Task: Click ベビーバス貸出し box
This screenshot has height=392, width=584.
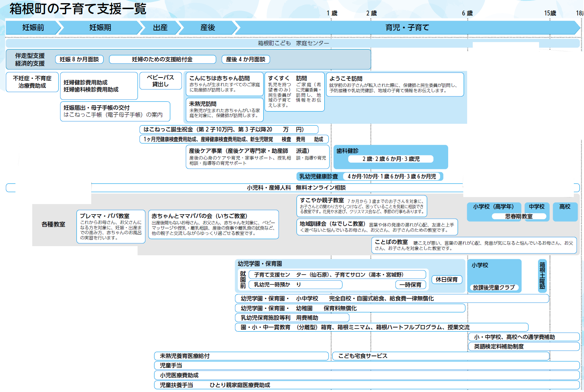Action: tap(160, 81)
